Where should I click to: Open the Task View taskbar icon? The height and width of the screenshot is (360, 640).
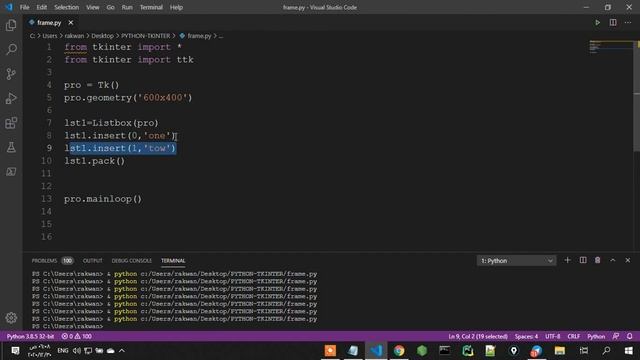pos(584,351)
